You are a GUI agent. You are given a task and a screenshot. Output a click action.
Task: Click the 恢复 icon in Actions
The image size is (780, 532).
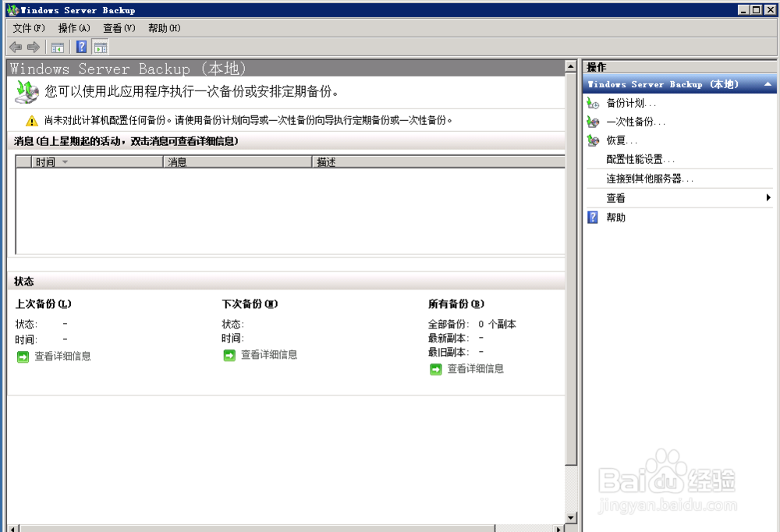point(593,140)
